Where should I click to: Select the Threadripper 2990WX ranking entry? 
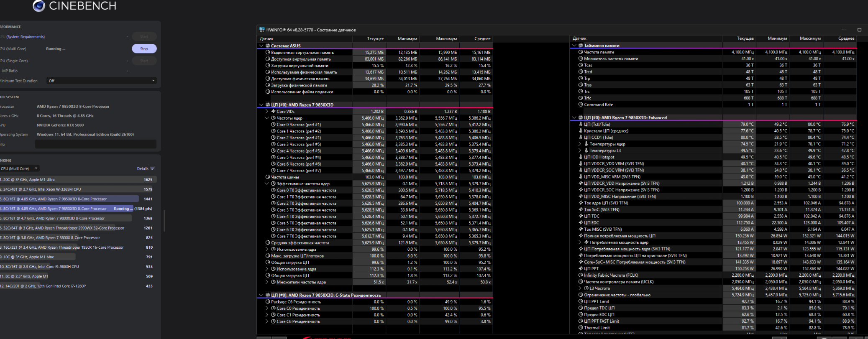point(78,228)
